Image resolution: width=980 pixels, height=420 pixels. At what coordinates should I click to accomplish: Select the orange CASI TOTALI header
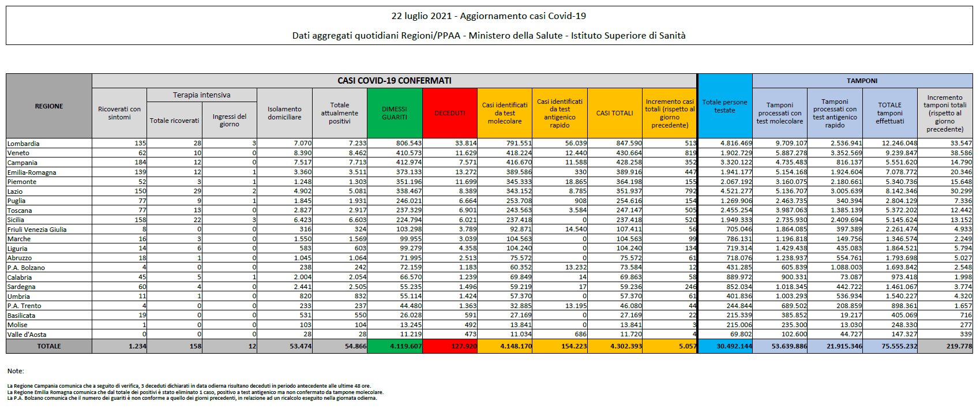coord(614,113)
